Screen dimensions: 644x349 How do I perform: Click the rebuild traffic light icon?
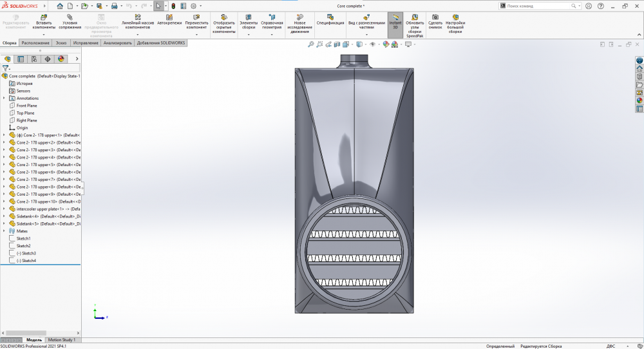(173, 6)
